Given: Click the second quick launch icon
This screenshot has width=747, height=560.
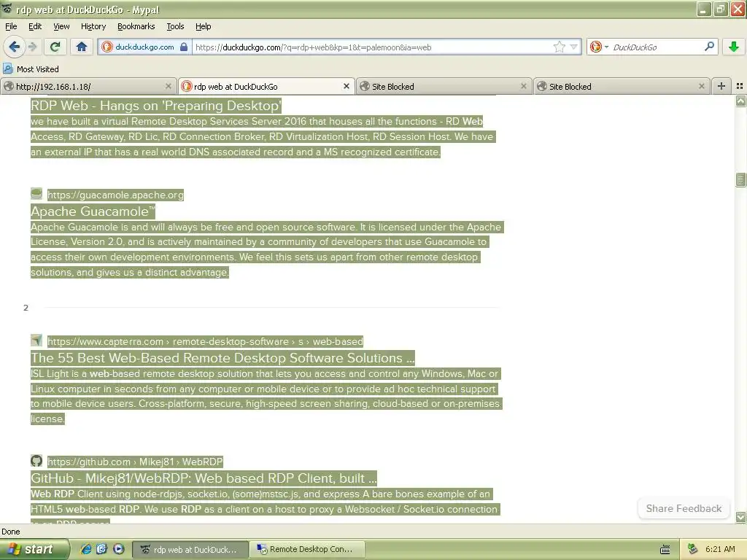Looking at the screenshot, I should tap(102, 549).
